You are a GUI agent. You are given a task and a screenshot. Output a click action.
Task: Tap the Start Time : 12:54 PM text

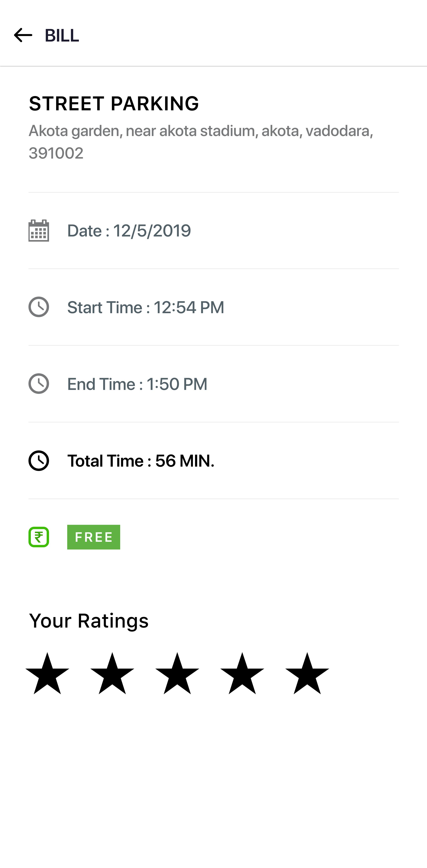[x=145, y=307]
